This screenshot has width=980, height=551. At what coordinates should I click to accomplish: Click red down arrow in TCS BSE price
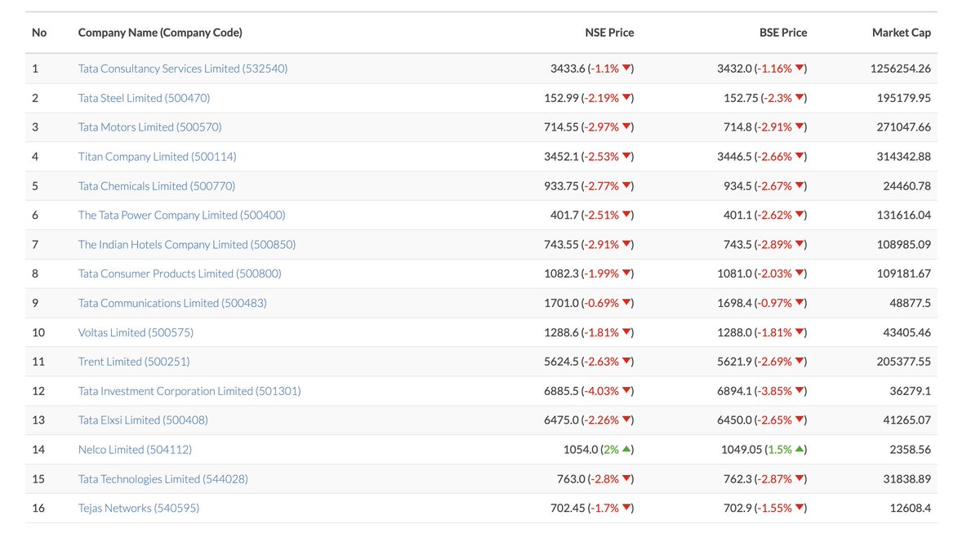(x=800, y=69)
